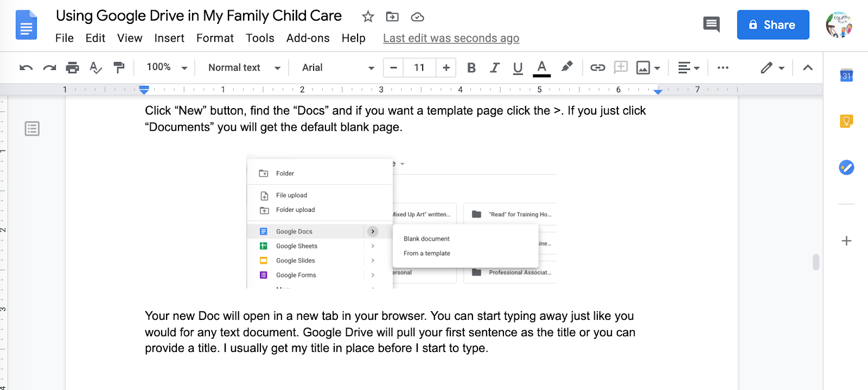Open the Google Docs home icon

26,25
